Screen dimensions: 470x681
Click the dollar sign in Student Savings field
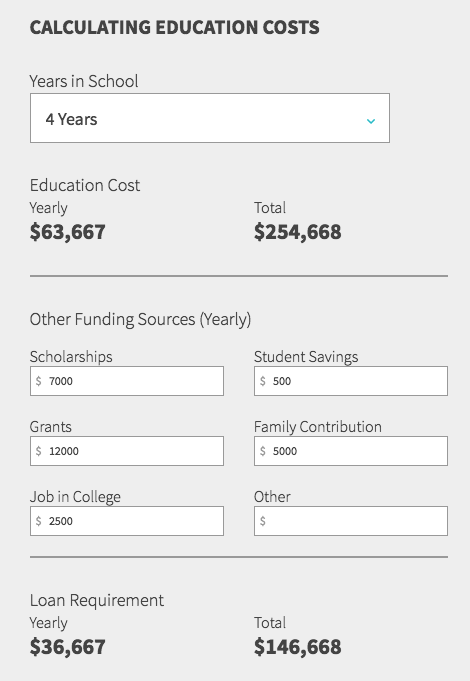click(263, 381)
